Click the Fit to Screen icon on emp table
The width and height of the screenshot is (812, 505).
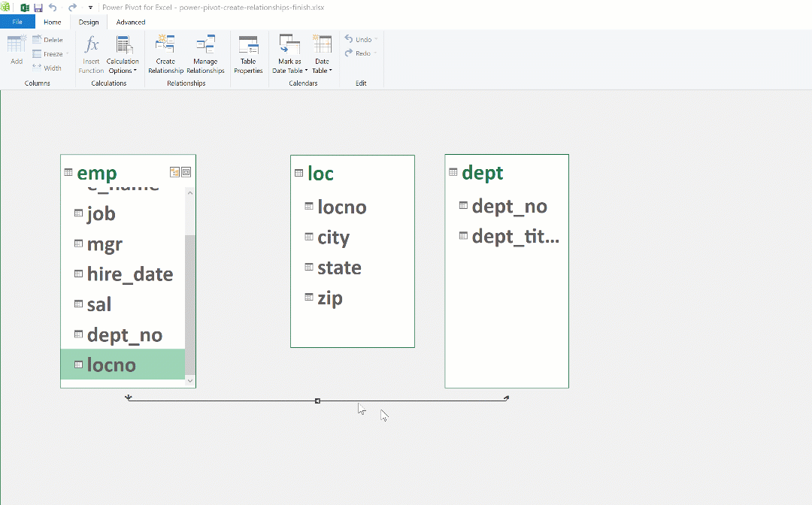tap(174, 172)
